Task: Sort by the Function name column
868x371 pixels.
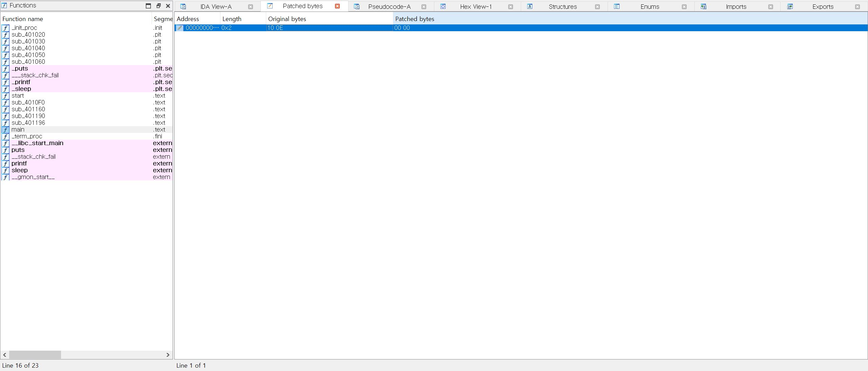Action: tap(23, 19)
